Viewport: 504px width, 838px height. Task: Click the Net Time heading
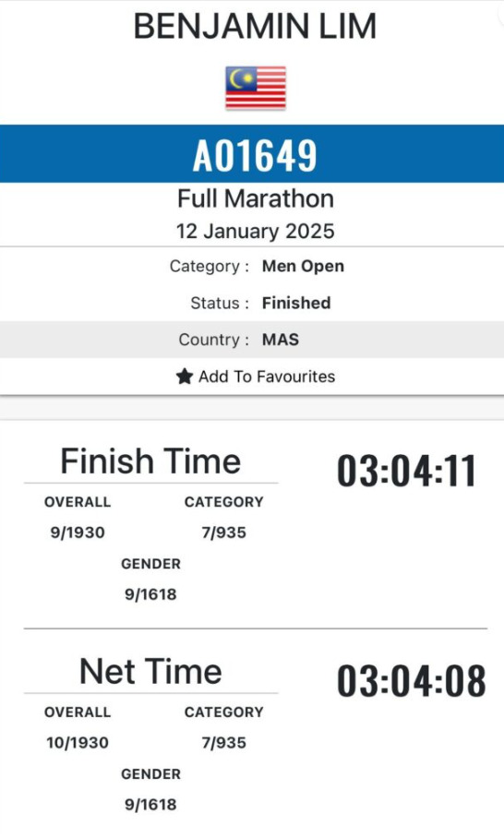click(x=150, y=671)
